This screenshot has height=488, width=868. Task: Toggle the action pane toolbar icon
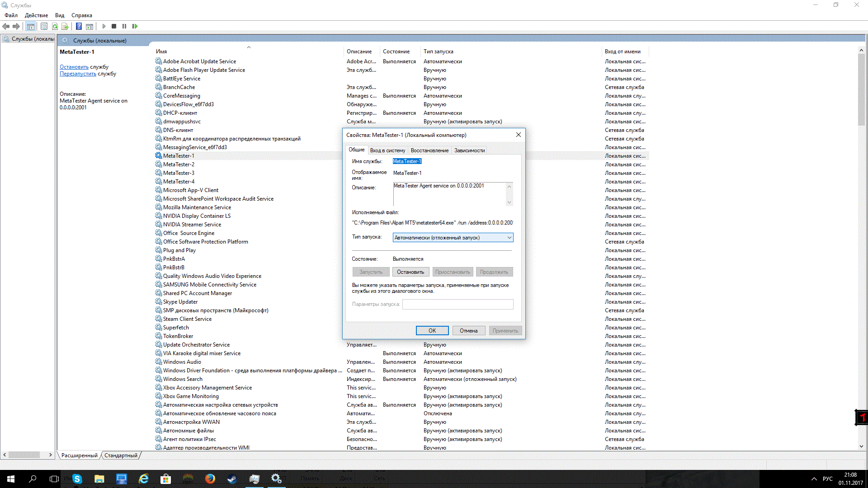pos(90,26)
